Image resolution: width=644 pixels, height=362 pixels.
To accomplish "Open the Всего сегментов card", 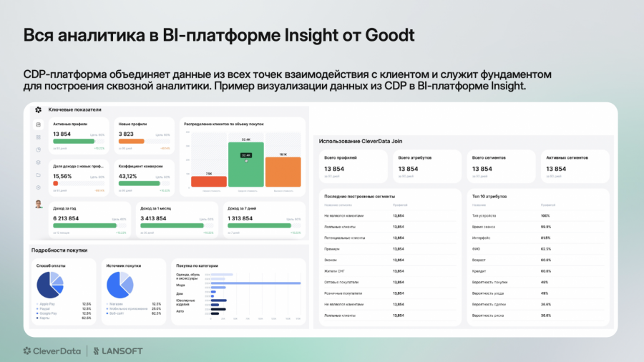I will point(501,166).
